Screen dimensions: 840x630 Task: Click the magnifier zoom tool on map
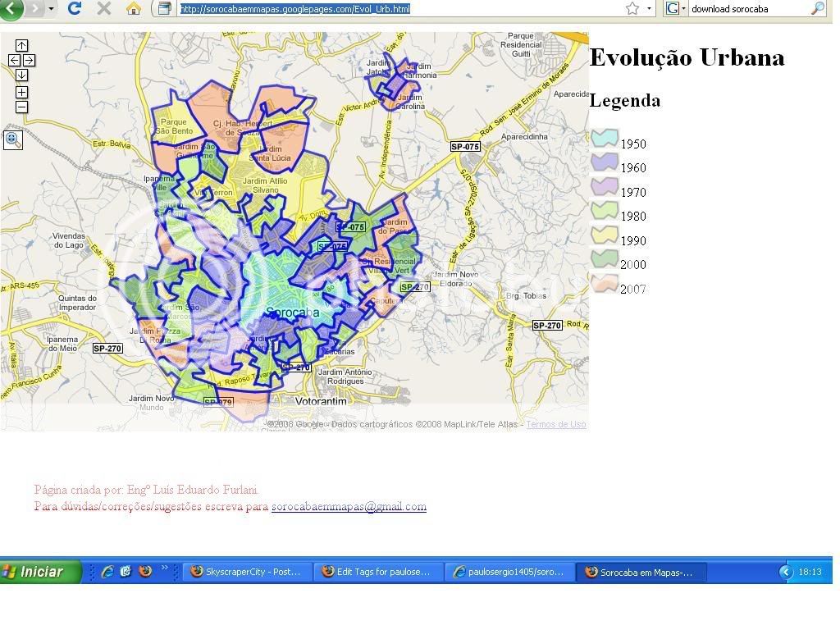[x=12, y=139]
